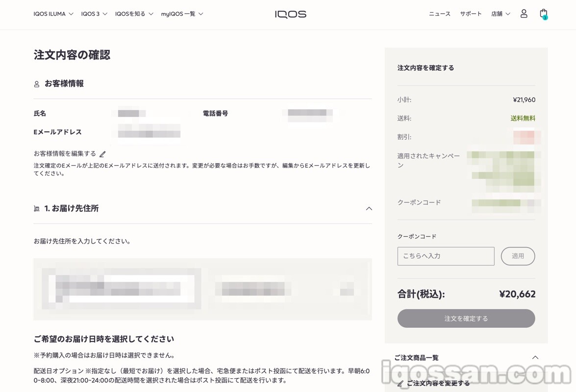
Task: Open the account profile icon in header
Action: pyautogui.click(x=524, y=14)
